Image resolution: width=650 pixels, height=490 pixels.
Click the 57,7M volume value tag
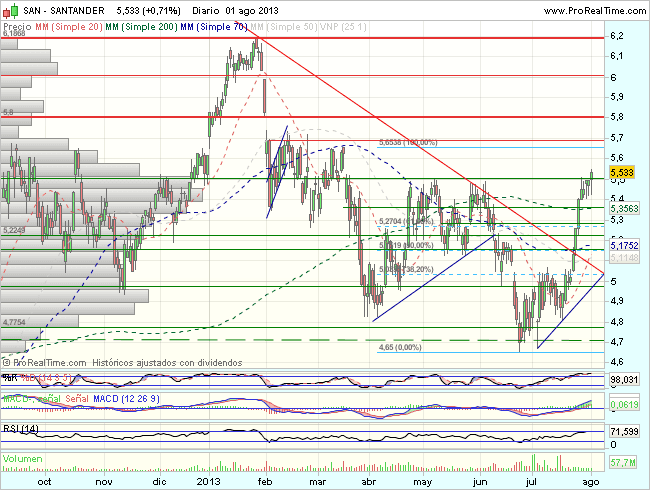[623, 465]
